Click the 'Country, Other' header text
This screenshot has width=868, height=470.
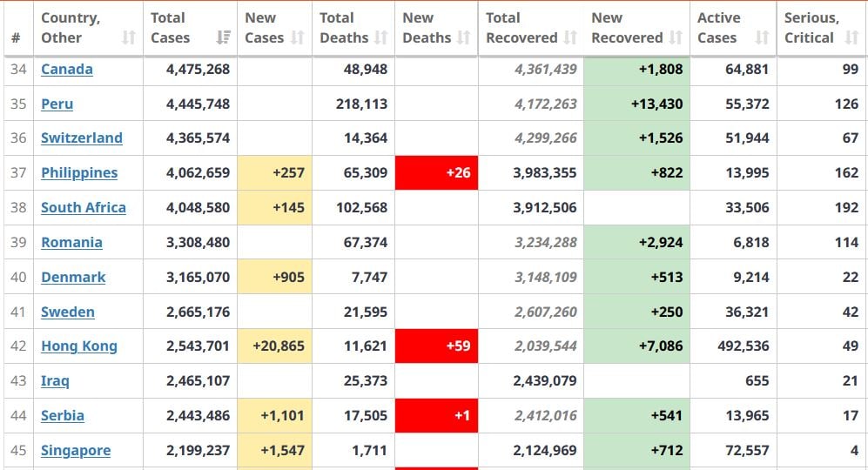(x=71, y=28)
